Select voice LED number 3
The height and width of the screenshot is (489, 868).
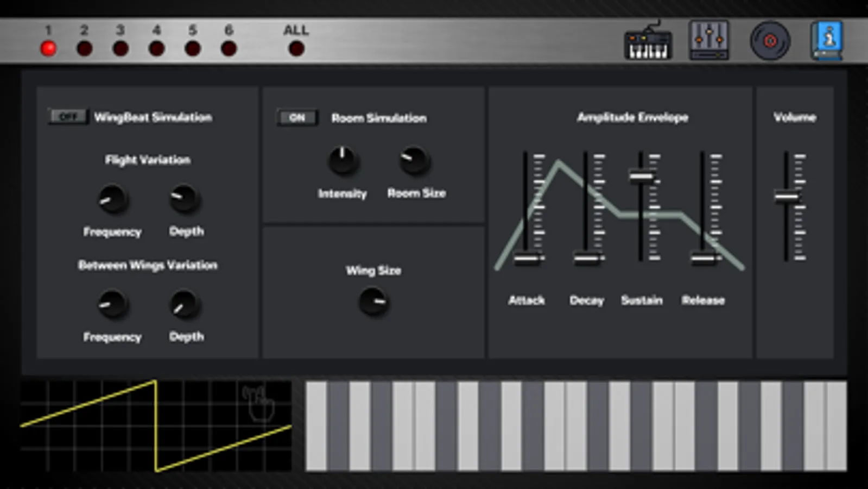click(x=121, y=49)
